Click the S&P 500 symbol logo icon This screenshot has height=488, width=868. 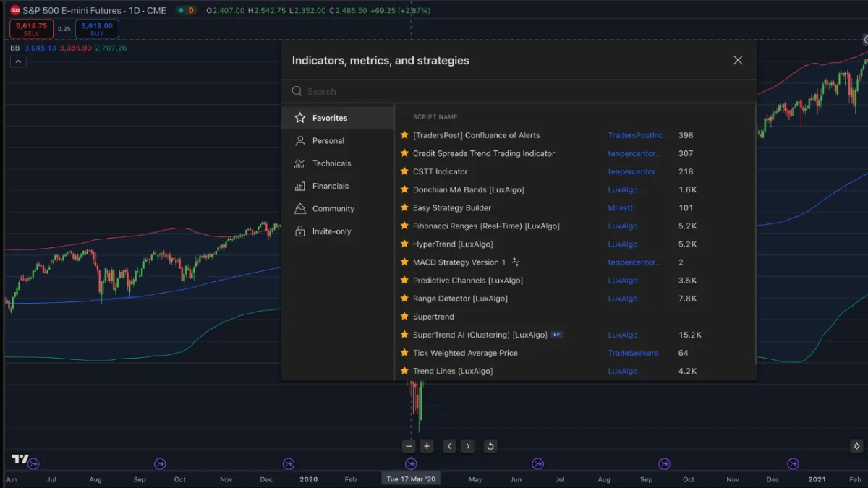coord(15,10)
